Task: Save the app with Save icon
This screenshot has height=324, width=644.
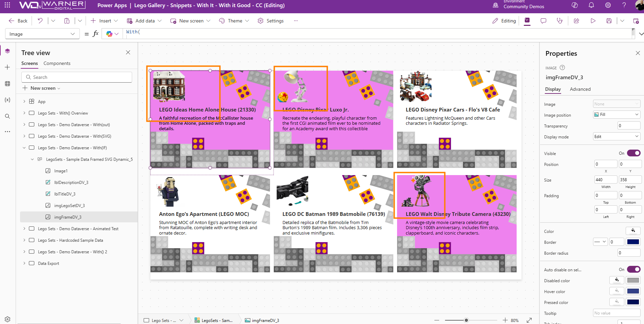Action: click(609, 21)
